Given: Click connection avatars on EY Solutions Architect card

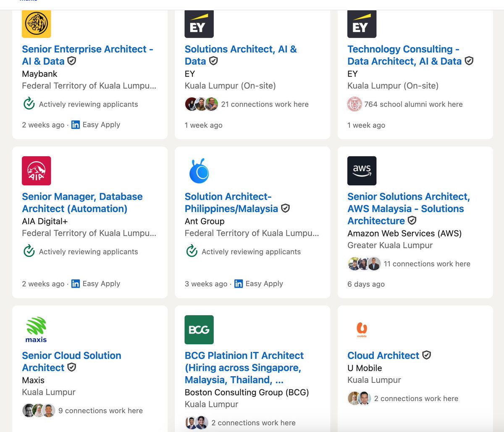Looking at the screenshot, I should 202,104.
